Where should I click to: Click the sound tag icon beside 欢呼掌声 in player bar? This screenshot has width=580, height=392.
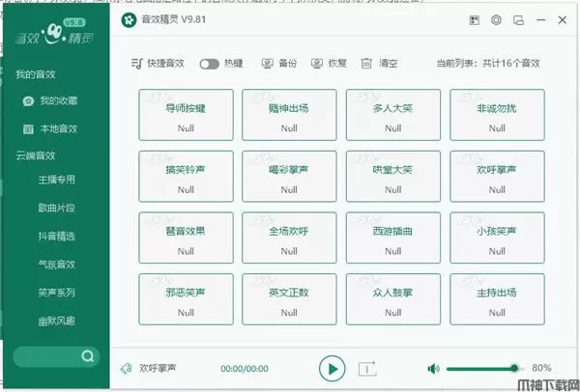(127, 369)
